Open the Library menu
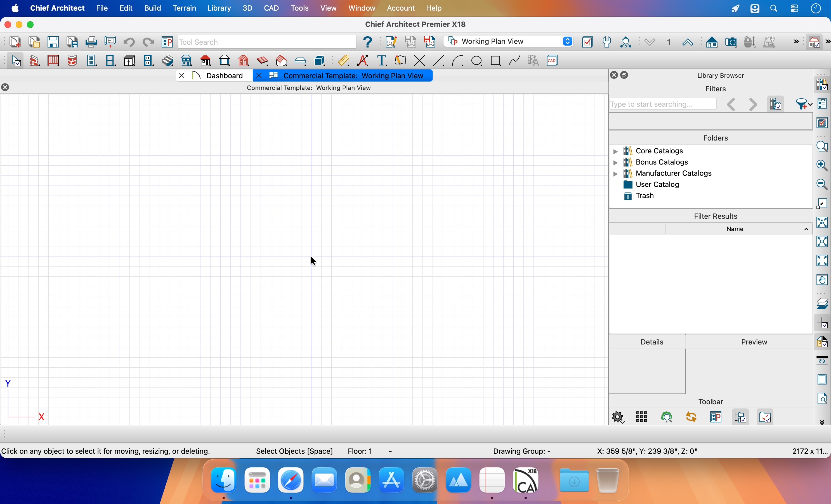 tap(219, 8)
